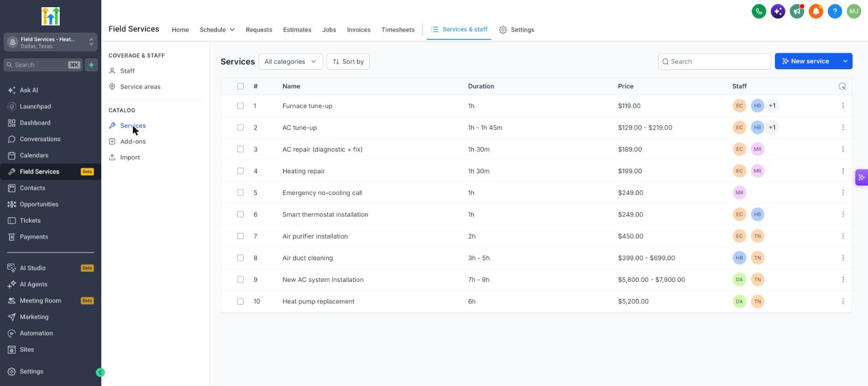
Task: Expand the Schedule menu
Action: tap(217, 30)
